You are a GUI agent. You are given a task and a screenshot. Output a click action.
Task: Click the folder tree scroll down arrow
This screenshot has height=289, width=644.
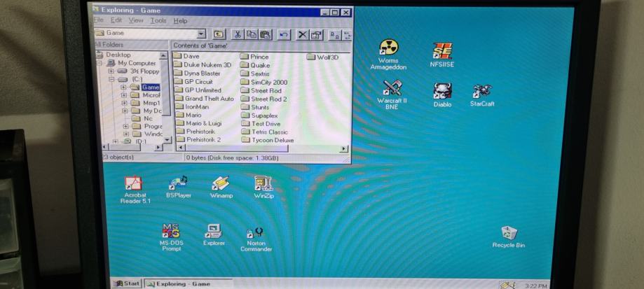(167, 140)
